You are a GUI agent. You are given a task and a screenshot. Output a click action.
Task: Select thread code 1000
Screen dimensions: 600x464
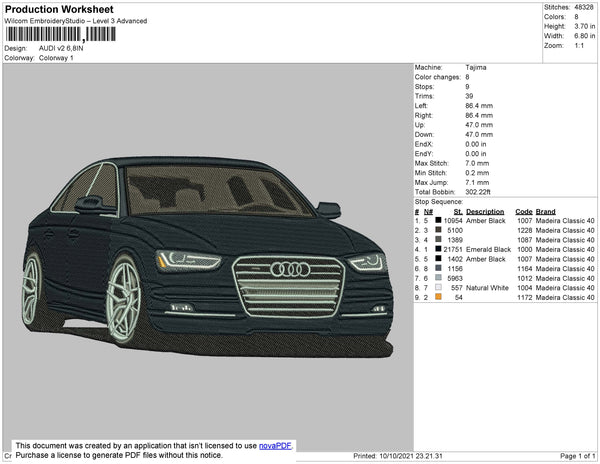tap(525, 249)
